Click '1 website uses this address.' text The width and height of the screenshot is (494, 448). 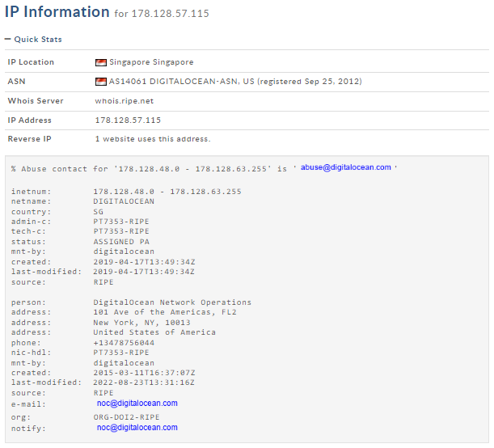pyautogui.click(x=153, y=139)
